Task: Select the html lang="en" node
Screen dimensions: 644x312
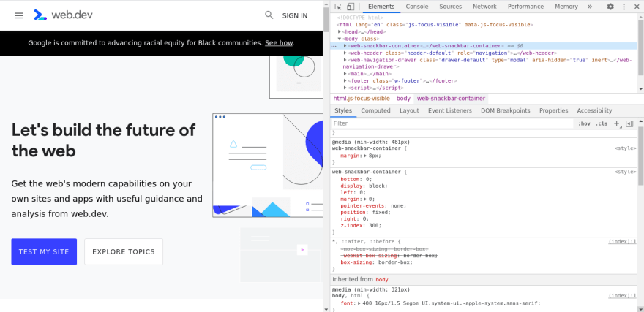Action: click(435, 25)
